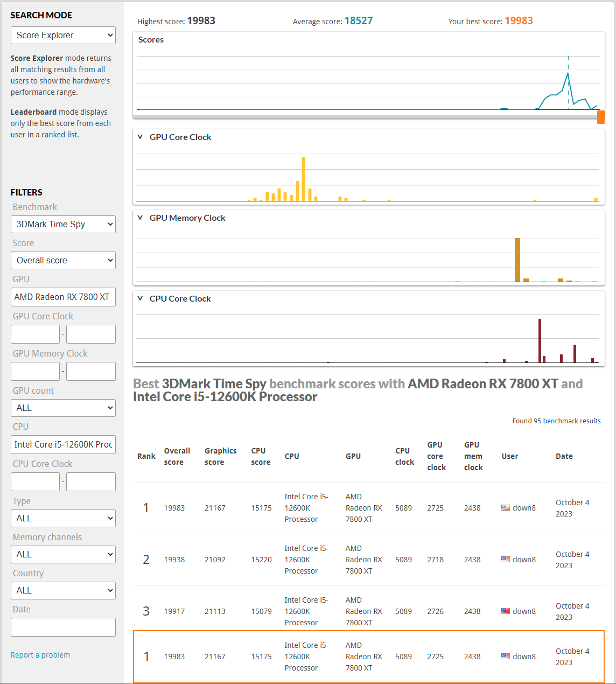
Task: Collapse the GPU Core Clock chart
Action: 140,137
